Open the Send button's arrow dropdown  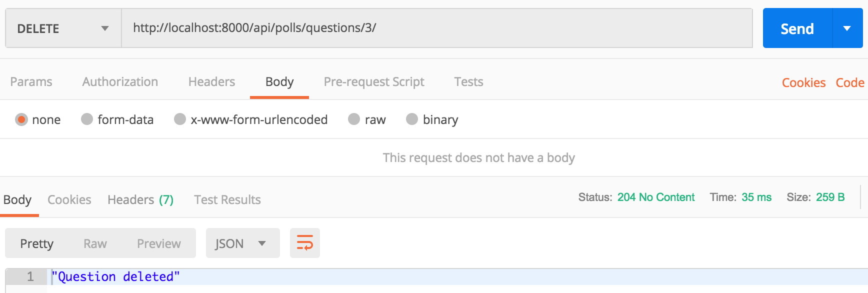847,28
